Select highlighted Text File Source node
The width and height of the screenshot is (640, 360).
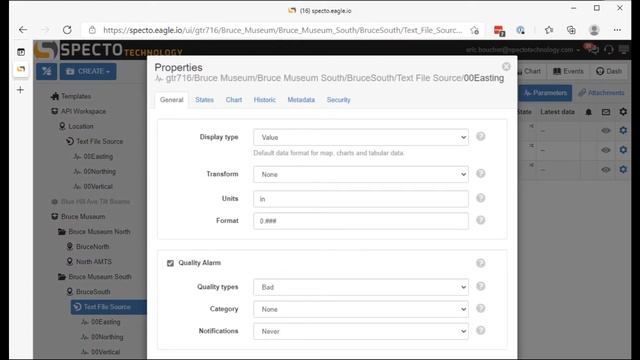point(109,307)
